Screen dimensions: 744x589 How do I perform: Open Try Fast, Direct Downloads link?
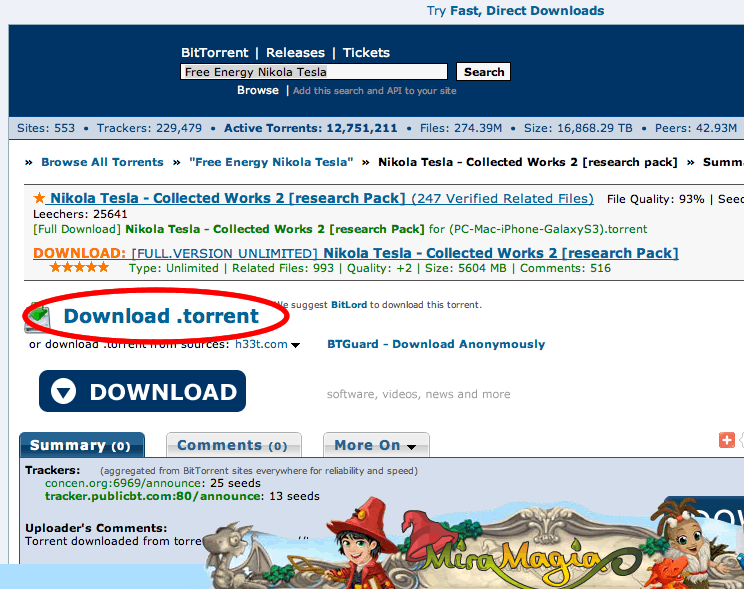tap(515, 10)
